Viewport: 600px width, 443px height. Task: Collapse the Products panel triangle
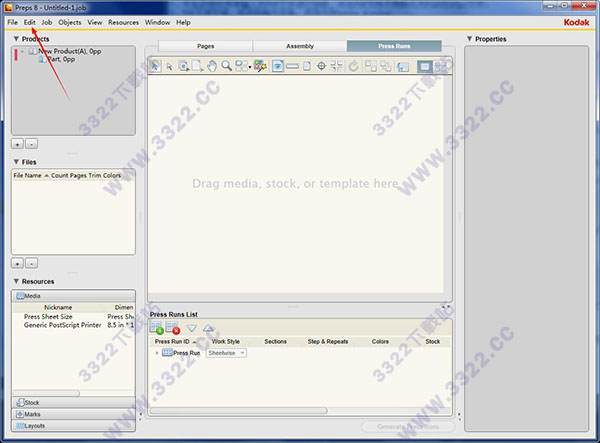click(x=16, y=39)
